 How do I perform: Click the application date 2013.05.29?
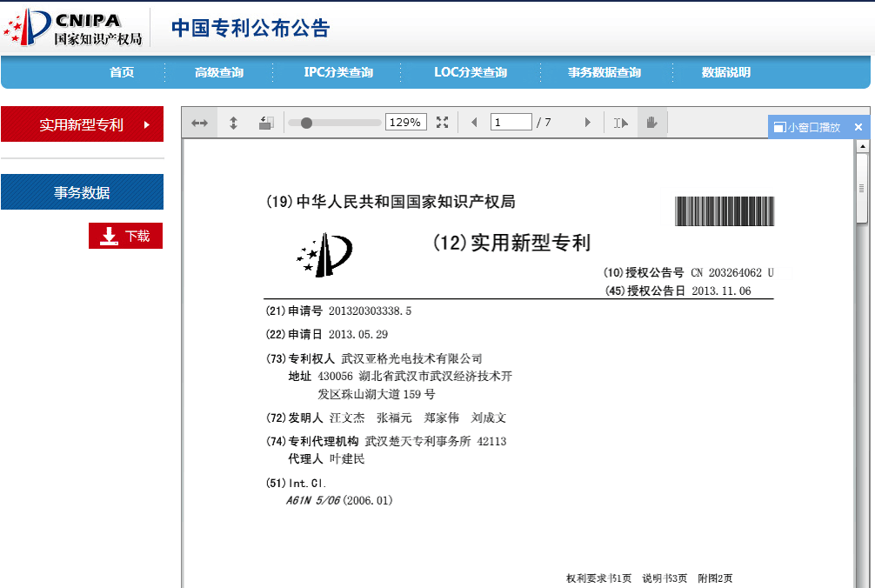pos(358,334)
